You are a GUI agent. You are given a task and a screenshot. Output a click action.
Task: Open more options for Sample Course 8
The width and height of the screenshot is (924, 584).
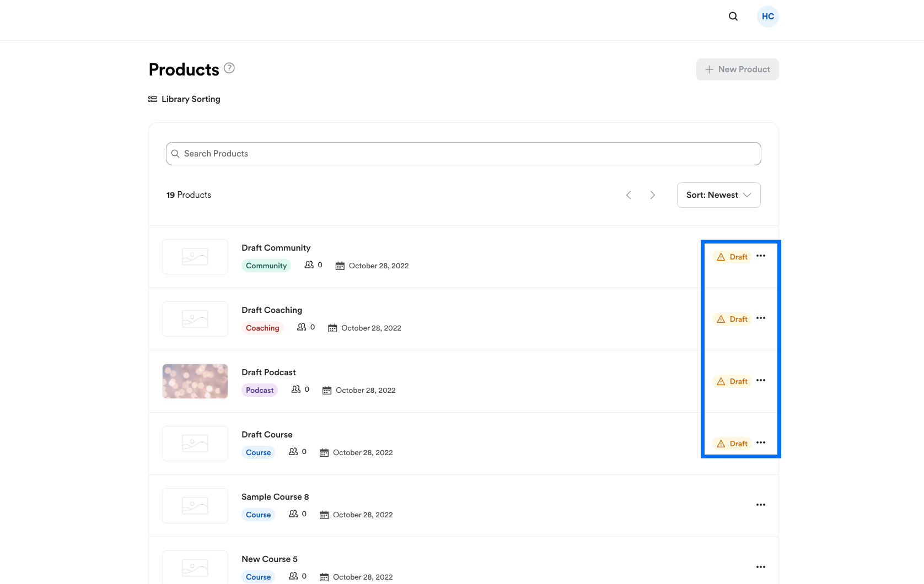click(761, 505)
